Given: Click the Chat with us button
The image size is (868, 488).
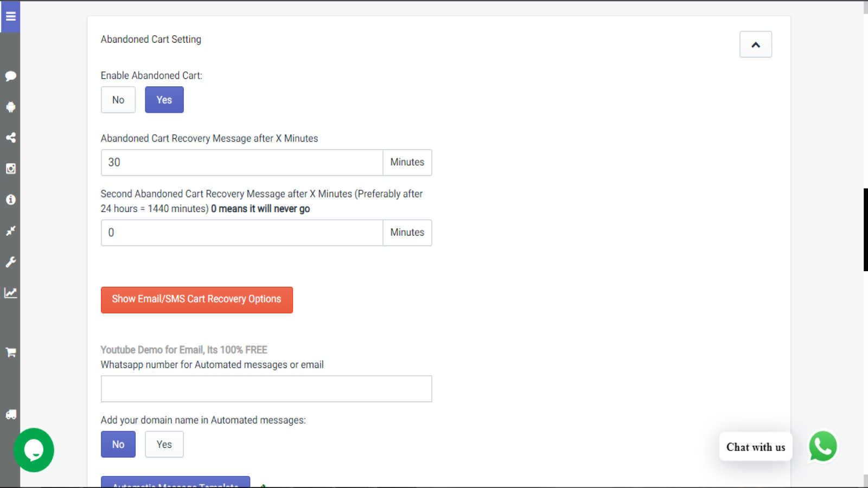Looking at the screenshot, I should click(x=756, y=447).
